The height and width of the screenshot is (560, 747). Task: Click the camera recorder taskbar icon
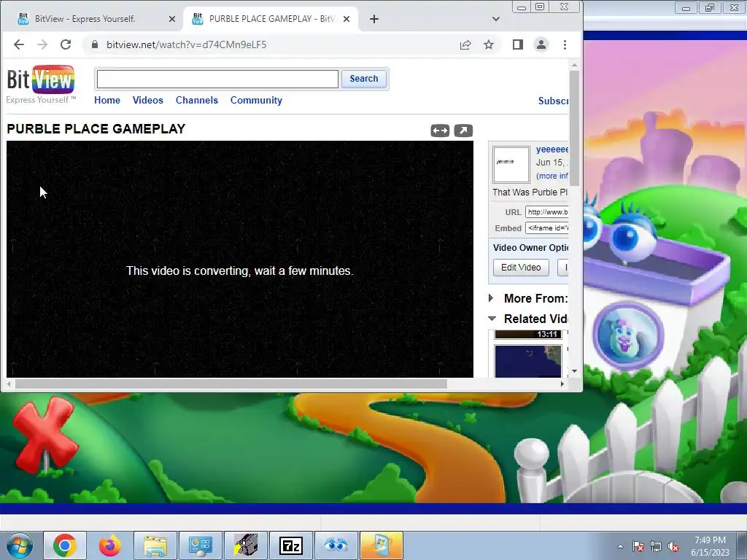[245, 545]
